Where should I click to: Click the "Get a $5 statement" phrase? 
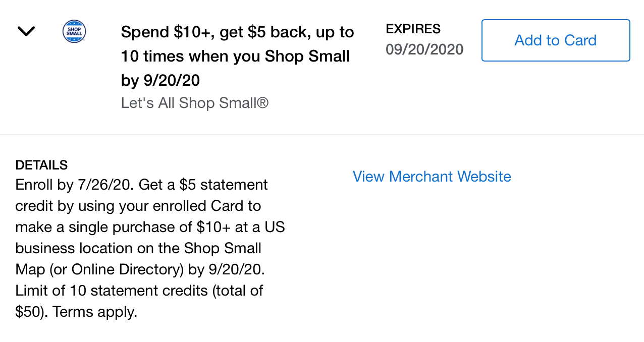click(x=203, y=185)
